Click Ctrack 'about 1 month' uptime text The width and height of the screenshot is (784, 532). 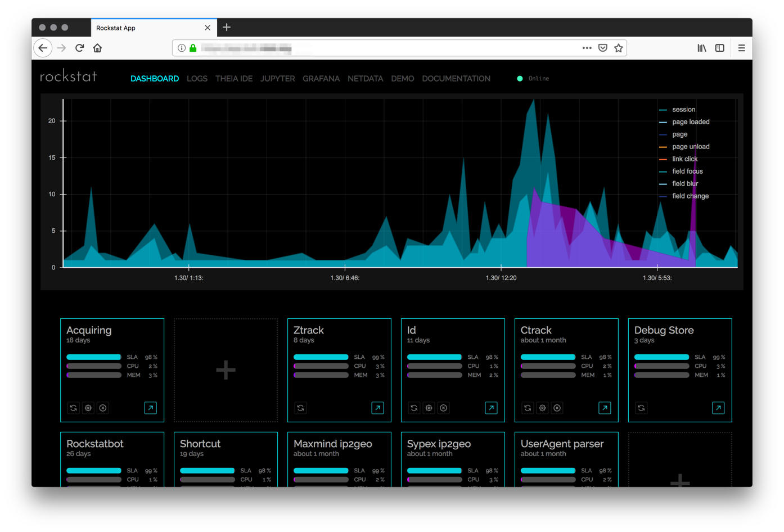click(x=543, y=340)
